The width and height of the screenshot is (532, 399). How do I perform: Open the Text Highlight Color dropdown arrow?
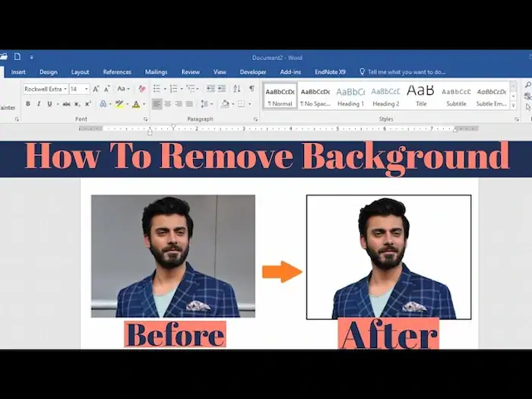click(x=128, y=104)
